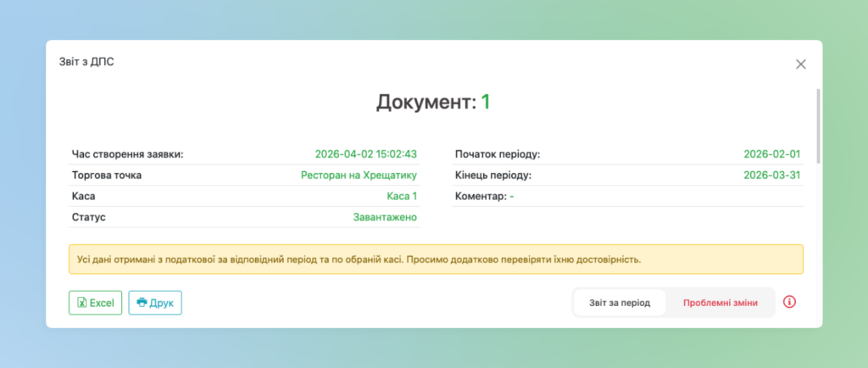
Task: Click the green document number in heading
Action: (x=486, y=103)
